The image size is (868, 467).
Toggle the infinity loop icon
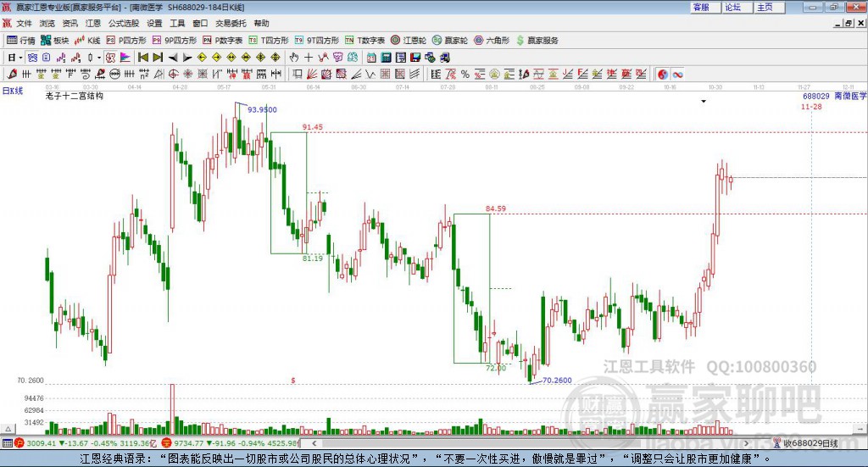(677, 74)
